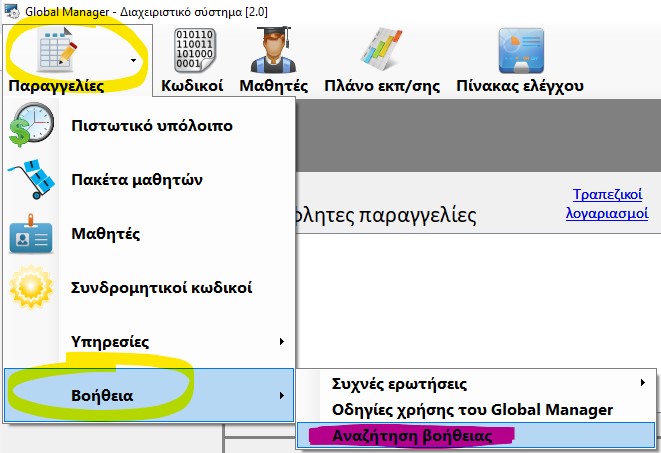
Task: Click the Πίνακας ελέγχου toolbar label
Action: pos(520,86)
